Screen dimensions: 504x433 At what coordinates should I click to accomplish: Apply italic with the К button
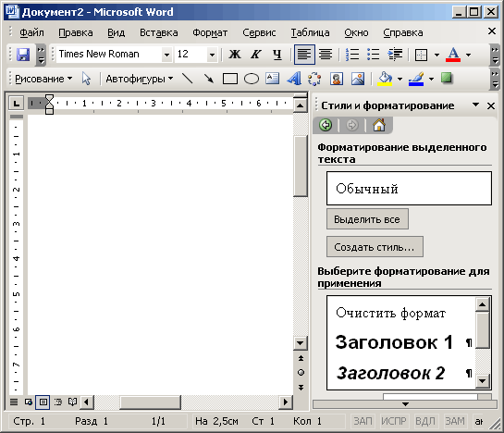[x=255, y=55]
